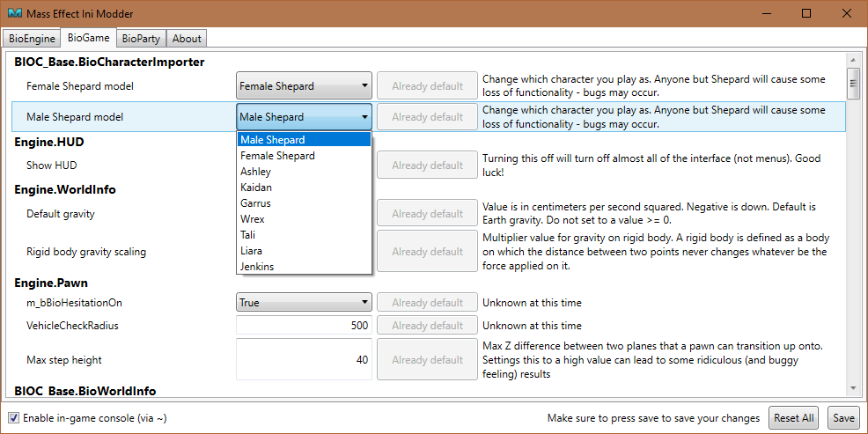The height and width of the screenshot is (434, 868).
Task: Choose Tali from the dropdown list
Action: (x=304, y=235)
